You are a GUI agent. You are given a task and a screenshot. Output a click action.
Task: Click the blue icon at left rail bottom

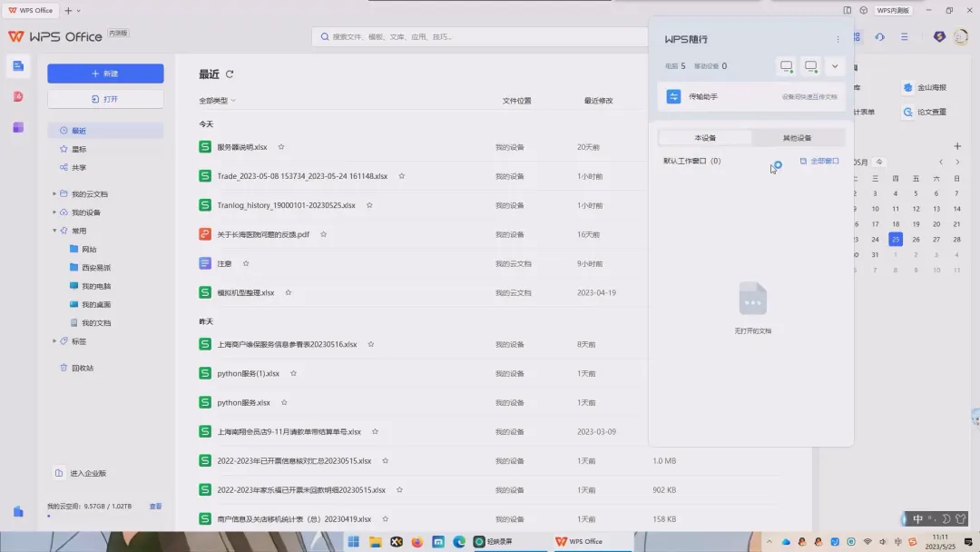click(18, 511)
